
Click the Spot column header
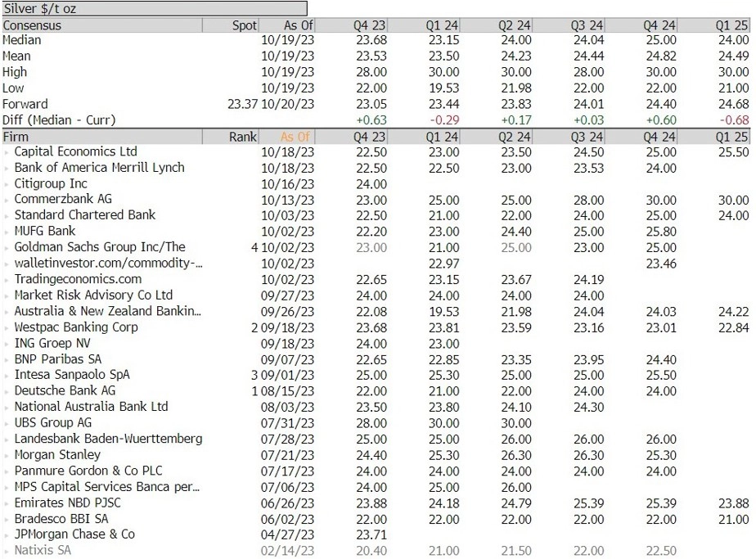(244, 25)
